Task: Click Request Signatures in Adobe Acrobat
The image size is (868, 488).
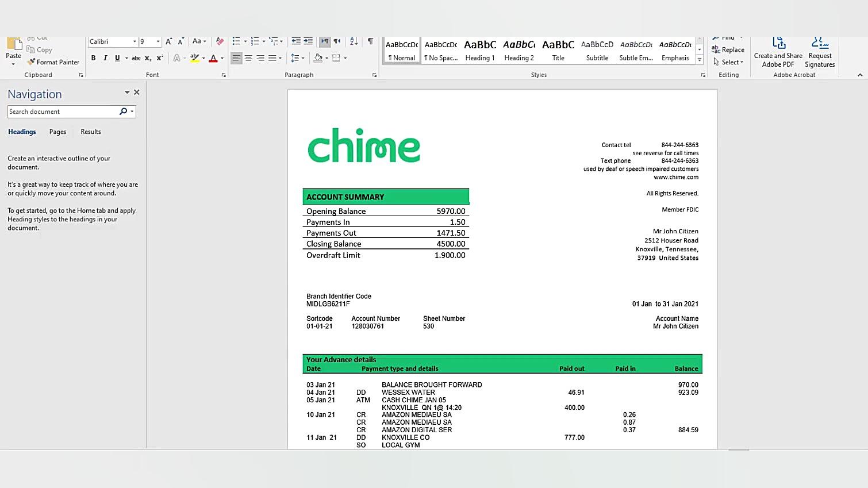Action: tap(820, 52)
